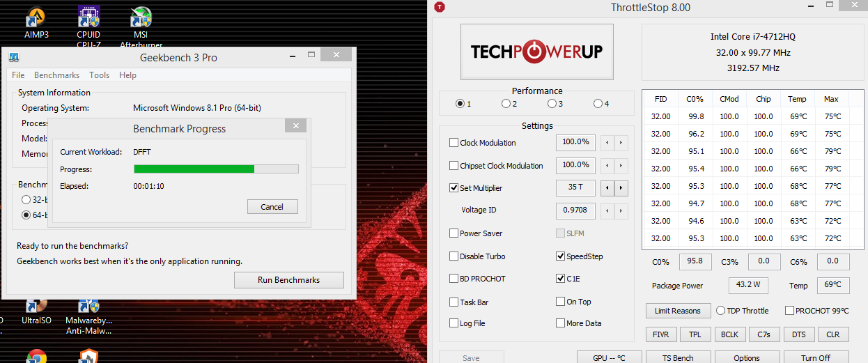Enable the More Data checkbox
This screenshot has width=868, height=363.
(561, 323)
